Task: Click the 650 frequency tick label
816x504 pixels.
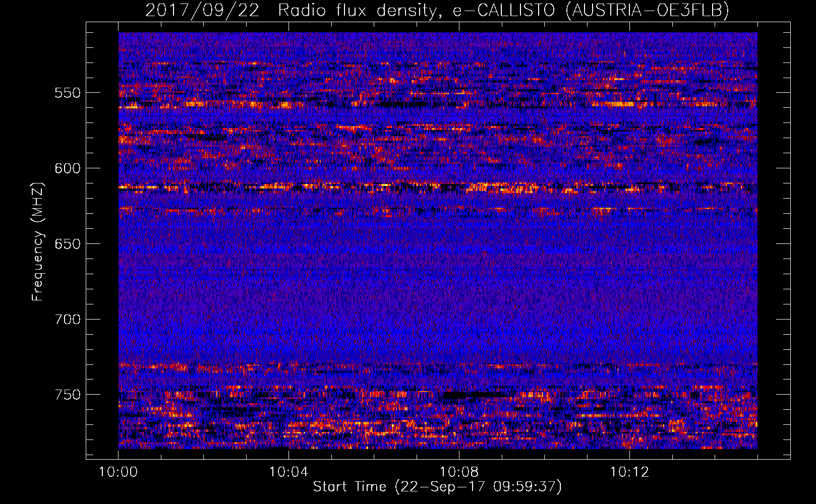Action: click(x=68, y=244)
